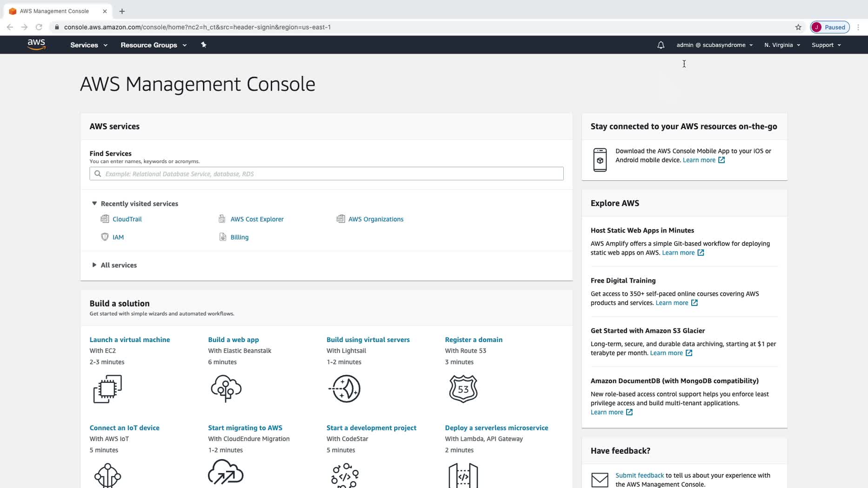This screenshot has height=488, width=868.
Task: Click Start a development project
Action: (x=371, y=428)
